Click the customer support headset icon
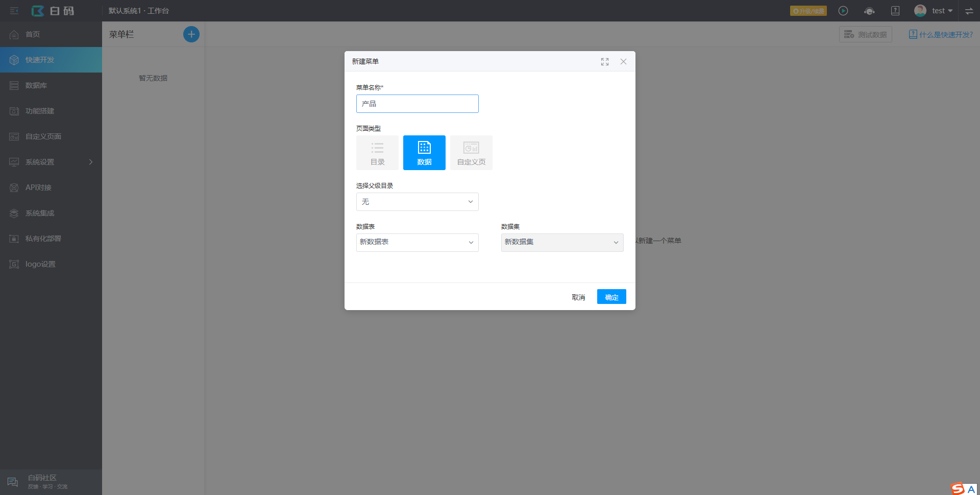980x495 pixels. point(869,11)
